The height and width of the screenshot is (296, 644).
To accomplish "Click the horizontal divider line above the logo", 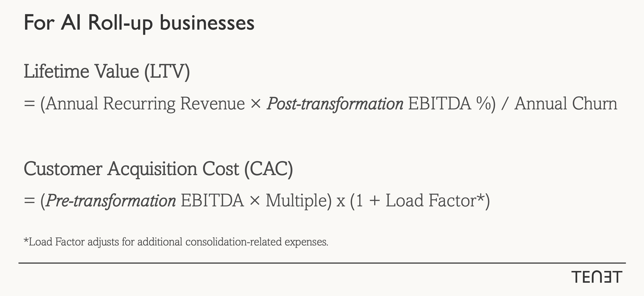I will point(322,263).
